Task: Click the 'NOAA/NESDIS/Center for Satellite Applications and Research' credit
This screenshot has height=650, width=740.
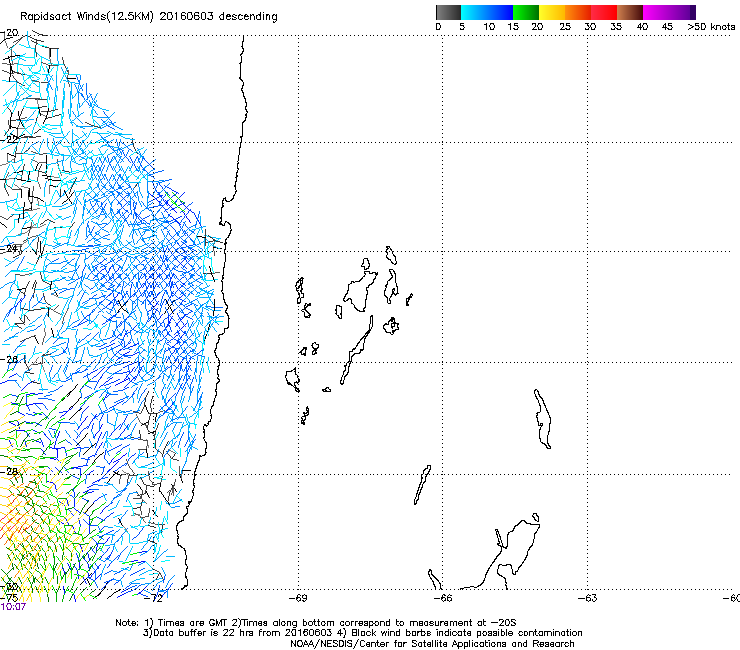Action: click(x=432, y=644)
